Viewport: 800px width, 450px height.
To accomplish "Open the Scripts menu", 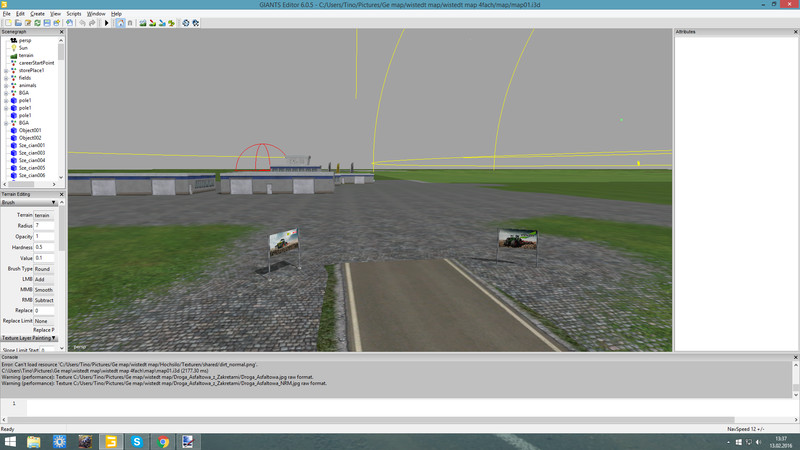I will point(74,14).
